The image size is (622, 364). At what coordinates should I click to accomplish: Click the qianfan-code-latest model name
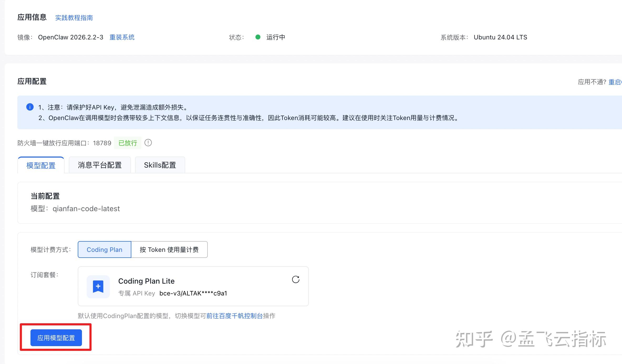point(86,209)
